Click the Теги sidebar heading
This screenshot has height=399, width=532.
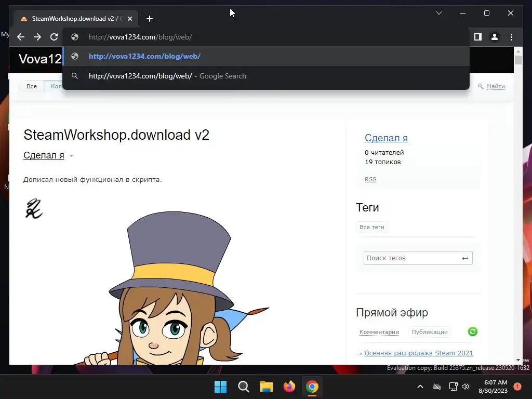[x=367, y=207]
